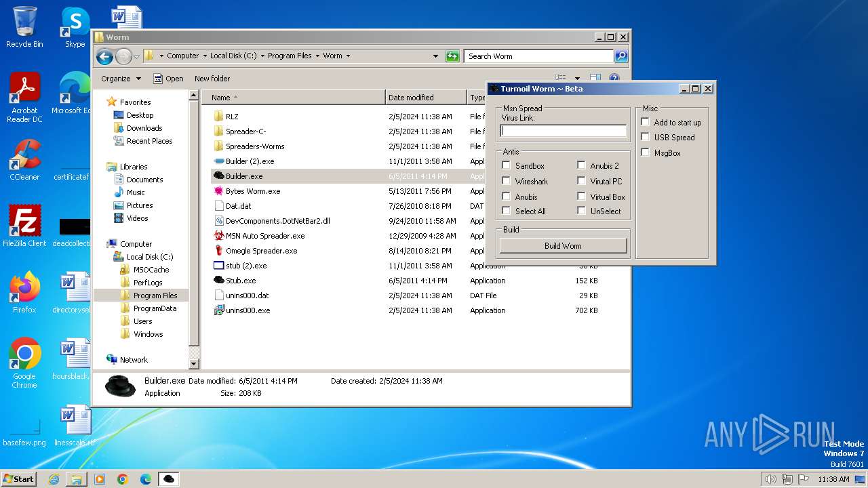Click the Search Worm search box
Viewport: 868px width, 488px height.
tap(539, 56)
